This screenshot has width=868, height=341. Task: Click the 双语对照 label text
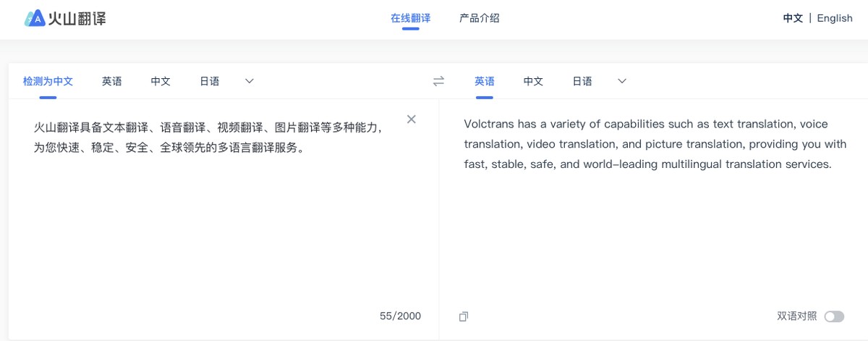[x=797, y=316]
